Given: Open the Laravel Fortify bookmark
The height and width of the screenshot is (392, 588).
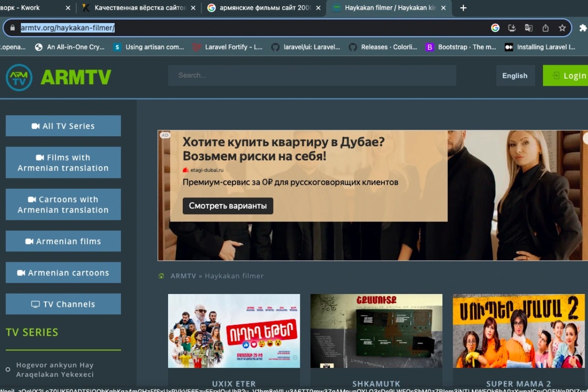Looking at the screenshot, I should (x=228, y=47).
